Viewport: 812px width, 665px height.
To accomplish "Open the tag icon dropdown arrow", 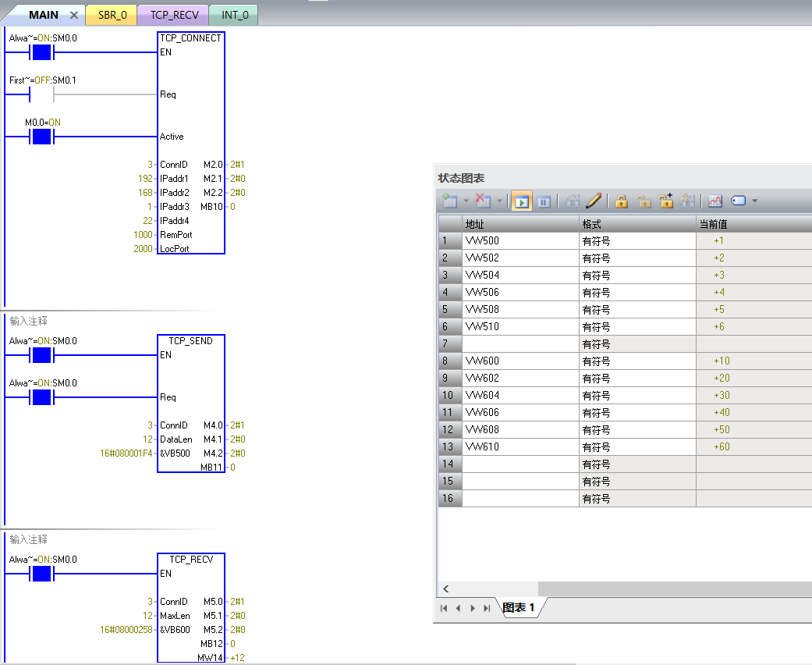I will point(754,201).
